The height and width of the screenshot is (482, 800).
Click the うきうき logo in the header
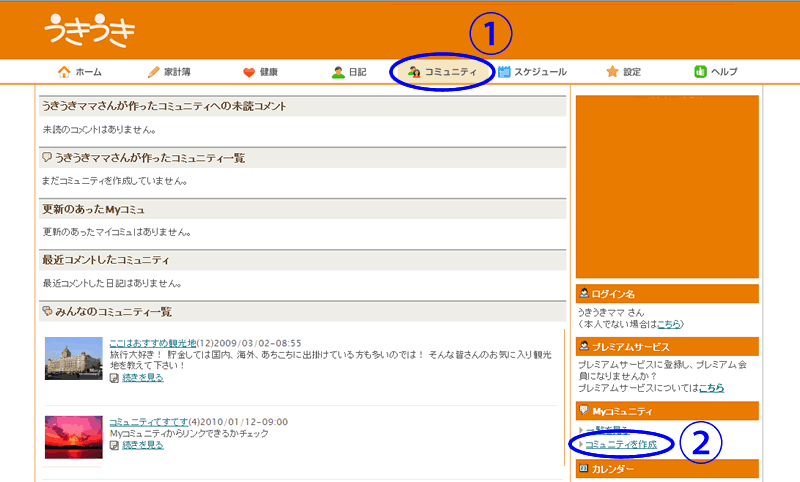pyautogui.click(x=89, y=31)
